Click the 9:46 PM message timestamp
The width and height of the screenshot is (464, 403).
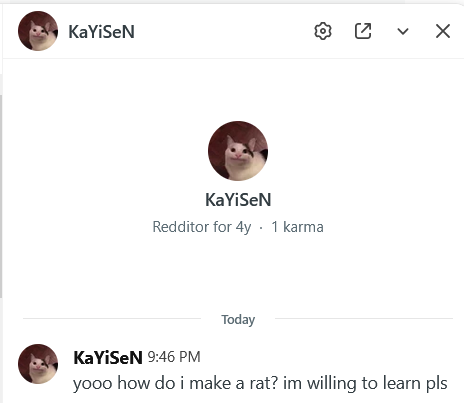pyautogui.click(x=174, y=357)
